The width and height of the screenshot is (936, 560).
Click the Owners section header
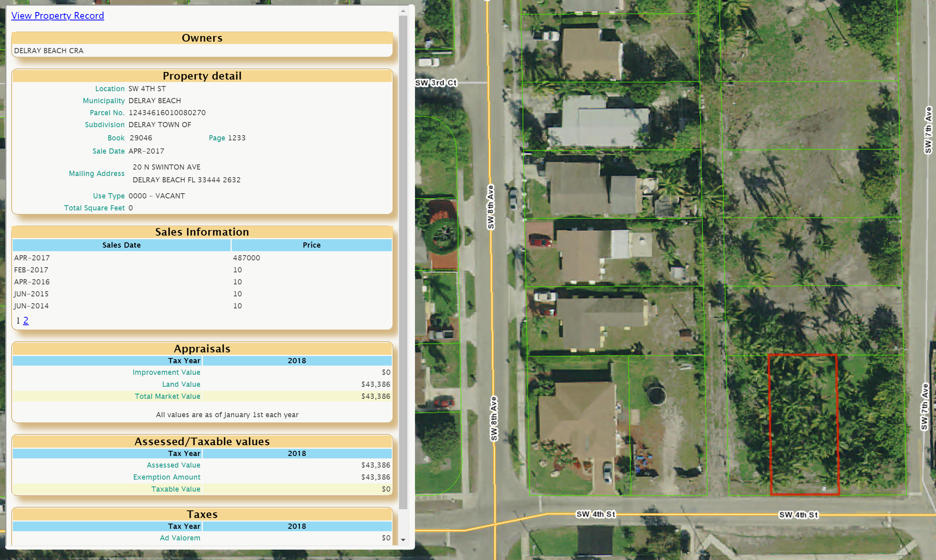point(202,38)
